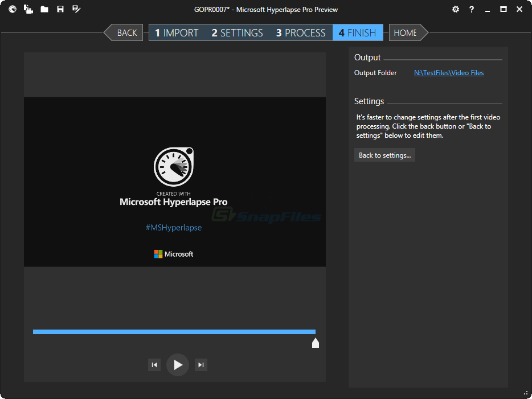Click the "Back to settings..." button
Image resolution: width=532 pixels, height=399 pixels.
click(x=384, y=155)
